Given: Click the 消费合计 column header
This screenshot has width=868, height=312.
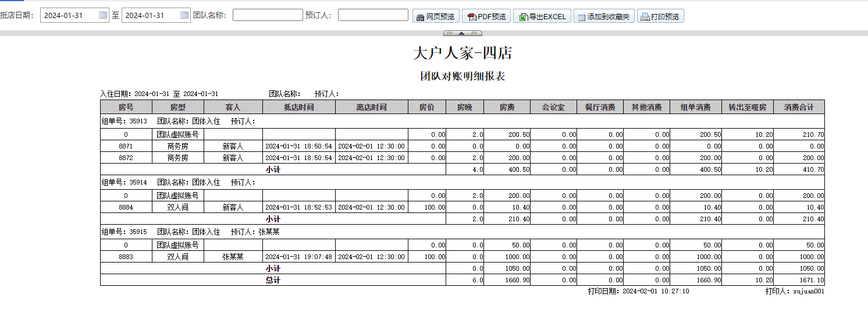Looking at the screenshot, I should [x=799, y=107].
